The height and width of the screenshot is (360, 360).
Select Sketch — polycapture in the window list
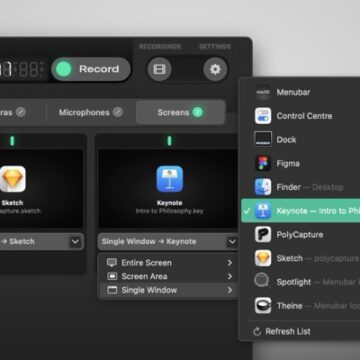coord(300,258)
